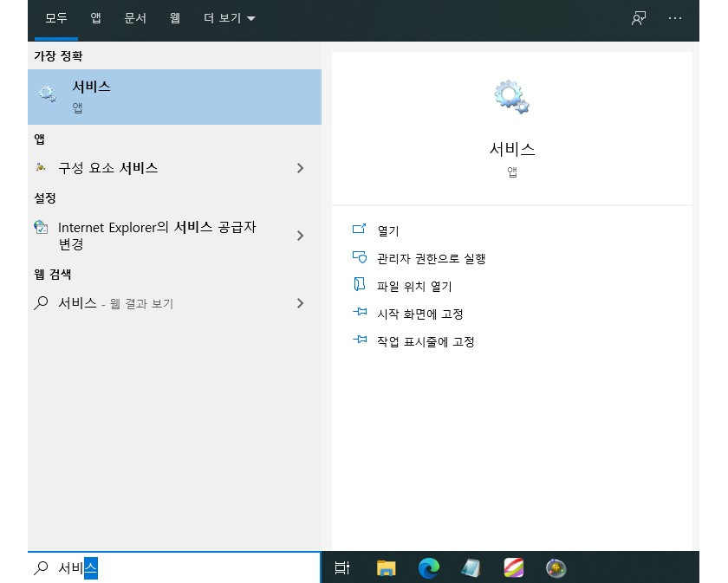Open the 더 보기 dropdown
This screenshot has width=728, height=583.
pos(230,18)
